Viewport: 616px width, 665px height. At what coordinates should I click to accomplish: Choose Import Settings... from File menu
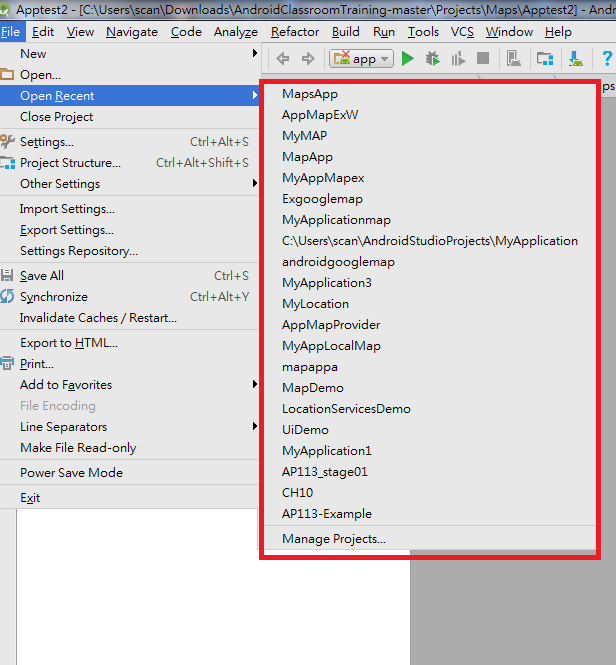tap(129, 209)
